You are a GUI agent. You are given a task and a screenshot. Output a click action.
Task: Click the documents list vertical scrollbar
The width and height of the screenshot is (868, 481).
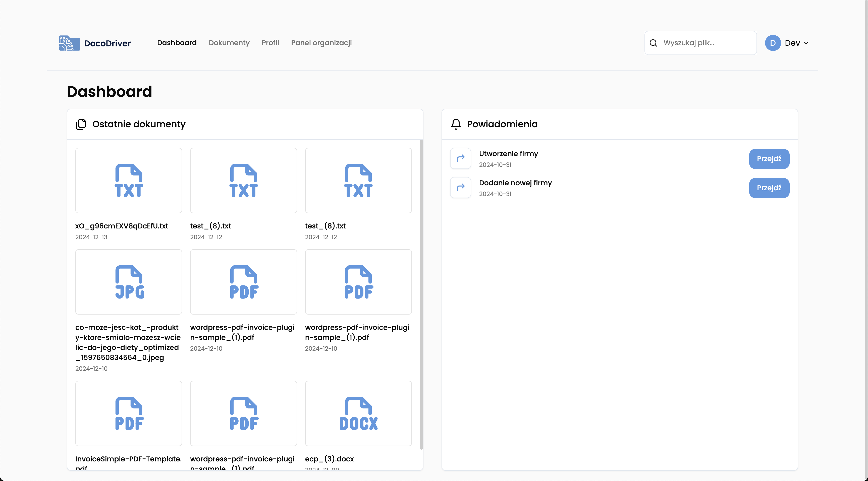click(x=421, y=295)
